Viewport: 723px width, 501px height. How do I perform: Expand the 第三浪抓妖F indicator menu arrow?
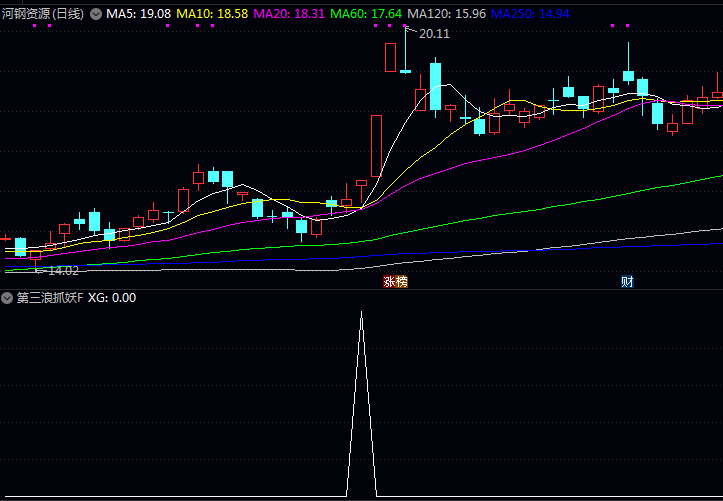tap(7, 297)
